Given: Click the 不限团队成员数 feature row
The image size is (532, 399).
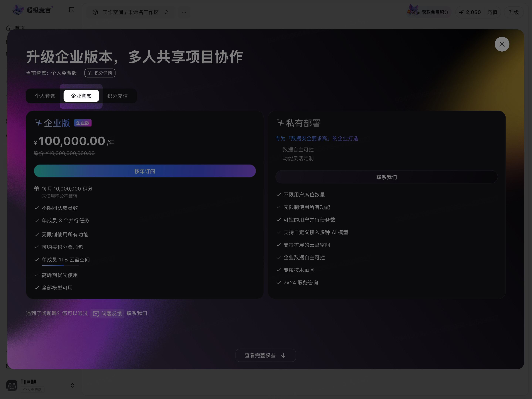Looking at the screenshot, I should [56, 208].
